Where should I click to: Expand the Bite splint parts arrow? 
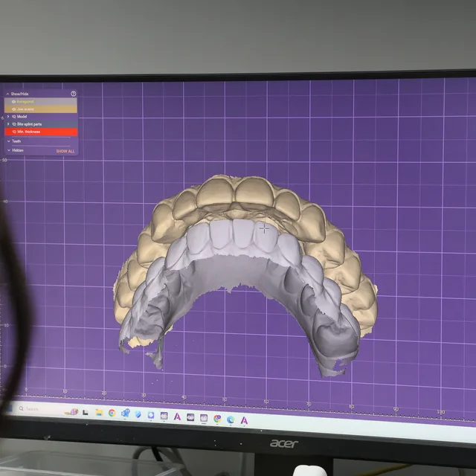pyautogui.click(x=8, y=124)
